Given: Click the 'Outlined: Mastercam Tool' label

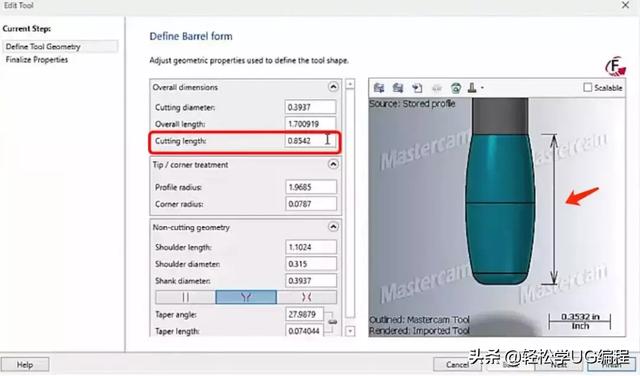Looking at the screenshot, I should click(x=419, y=320).
